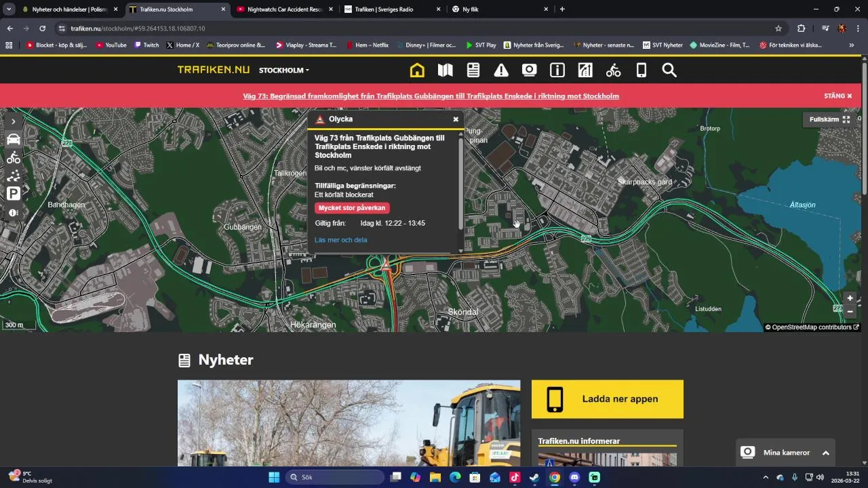Toggle the pedestrian layer on the map
This screenshot has height=488, width=868.
[14, 176]
